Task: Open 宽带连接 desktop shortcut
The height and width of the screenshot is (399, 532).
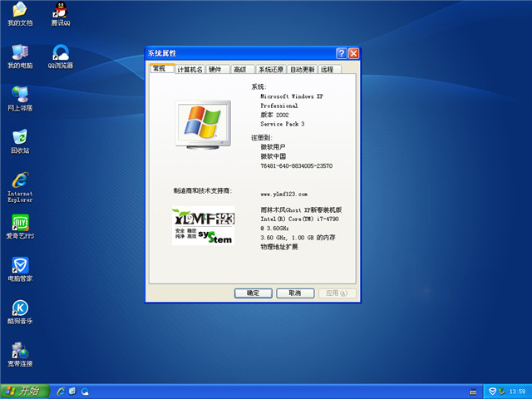Action: [20, 355]
